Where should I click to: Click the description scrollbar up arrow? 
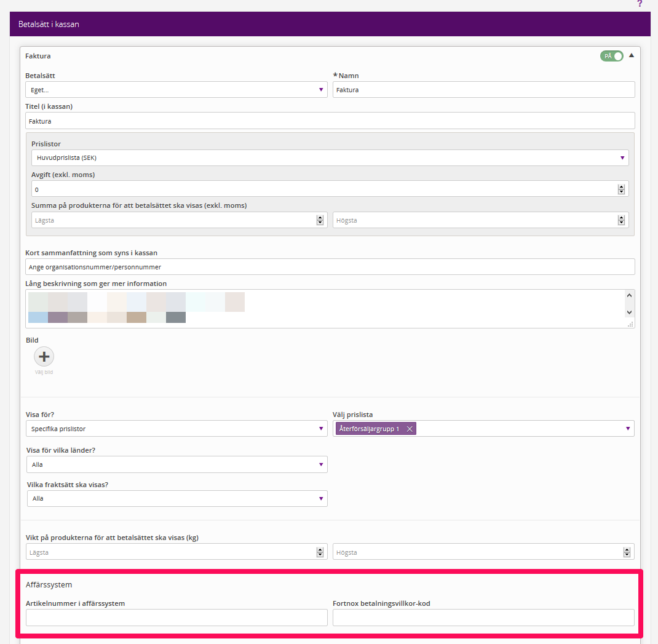tap(629, 295)
